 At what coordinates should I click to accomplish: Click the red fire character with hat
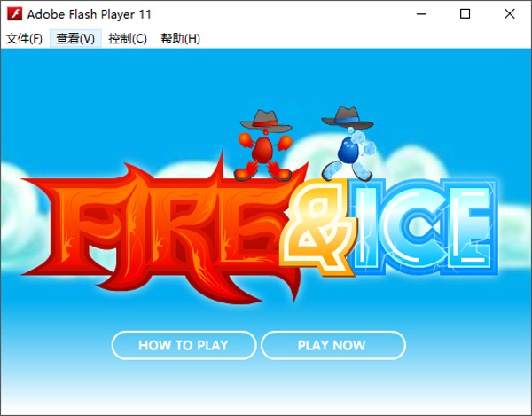pyautogui.click(x=263, y=145)
